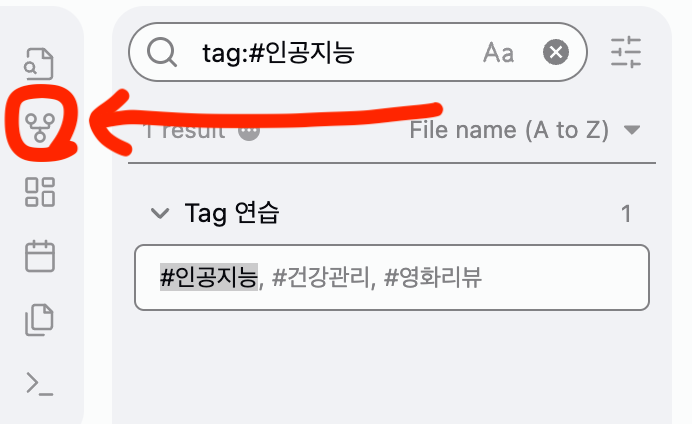Create new canvas using four-squares icon
692x424 pixels.
[x=40, y=192]
